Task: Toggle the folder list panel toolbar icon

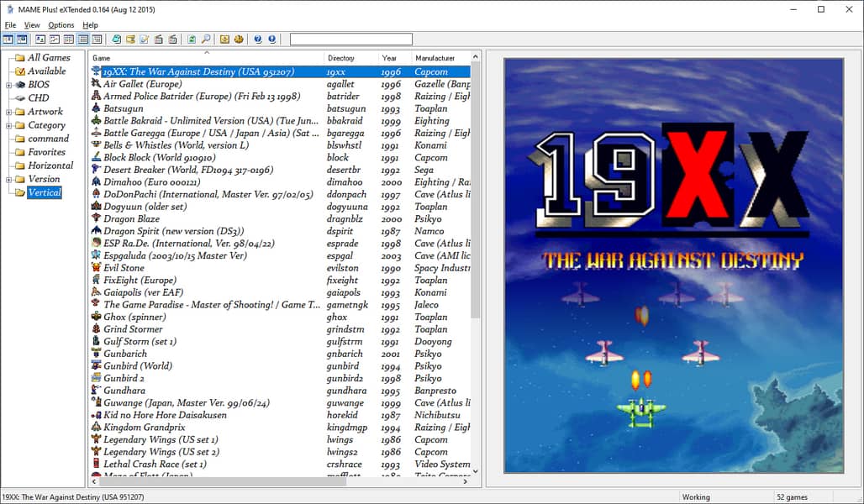Action: click(x=8, y=39)
